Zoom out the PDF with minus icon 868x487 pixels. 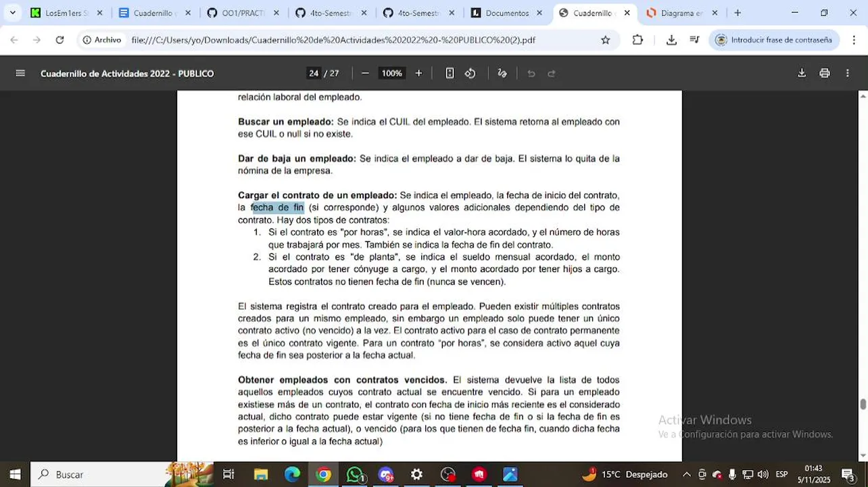click(x=365, y=73)
